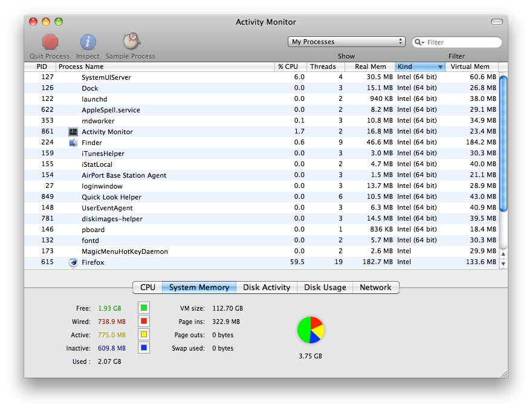Screen dimensions: 532x411
Task: Click the scrollbar up arrow
Action: (504, 254)
